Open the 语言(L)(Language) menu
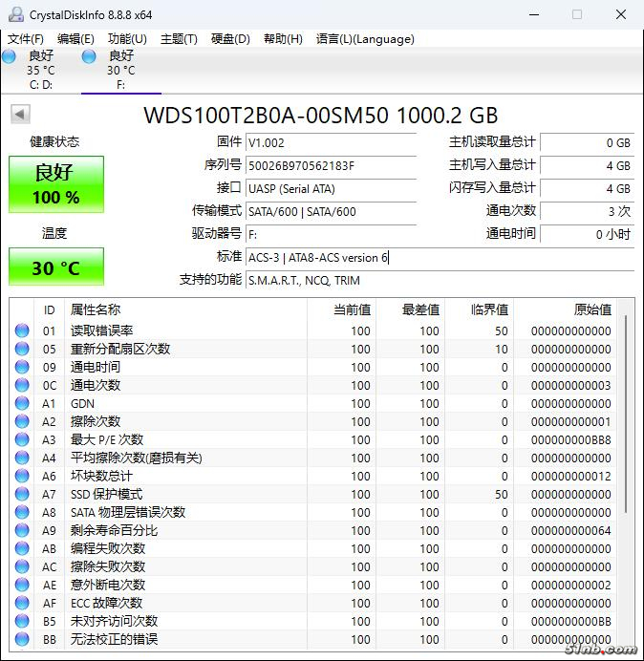This screenshot has width=644, height=661. tap(365, 39)
